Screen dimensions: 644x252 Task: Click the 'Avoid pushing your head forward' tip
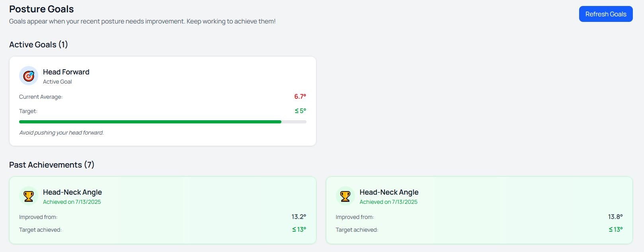coord(61,133)
